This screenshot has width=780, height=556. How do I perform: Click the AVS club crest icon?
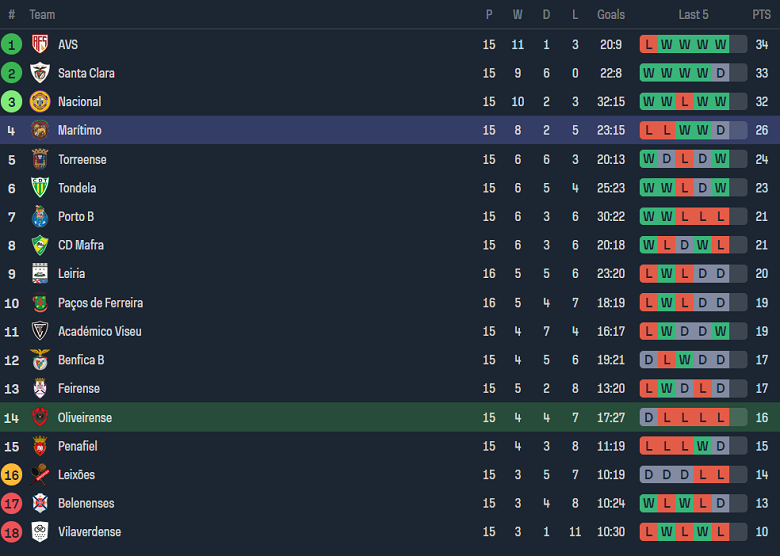click(x=40, y=44)
